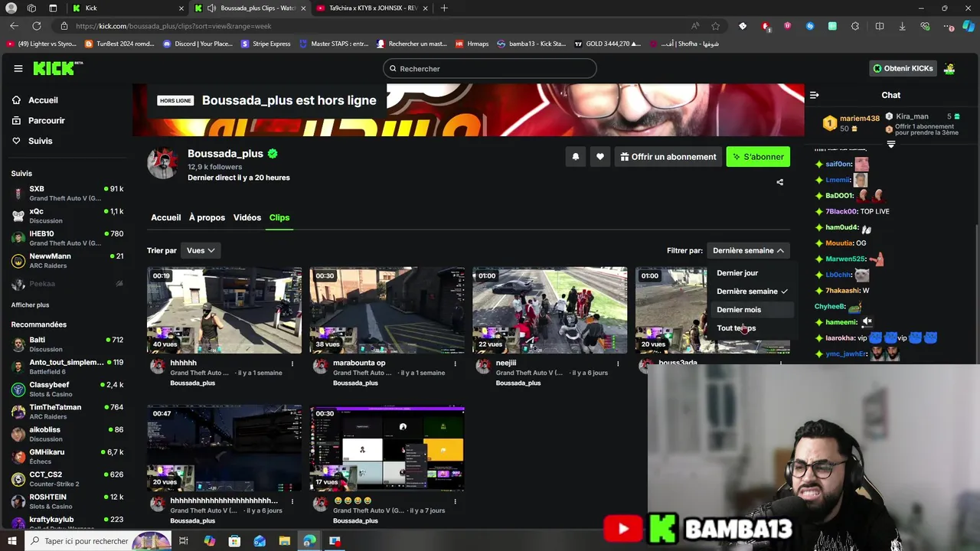Open the notification bell for Boussada_plus
The height and width of the screenshot is (551, 980).
(576, 157)
